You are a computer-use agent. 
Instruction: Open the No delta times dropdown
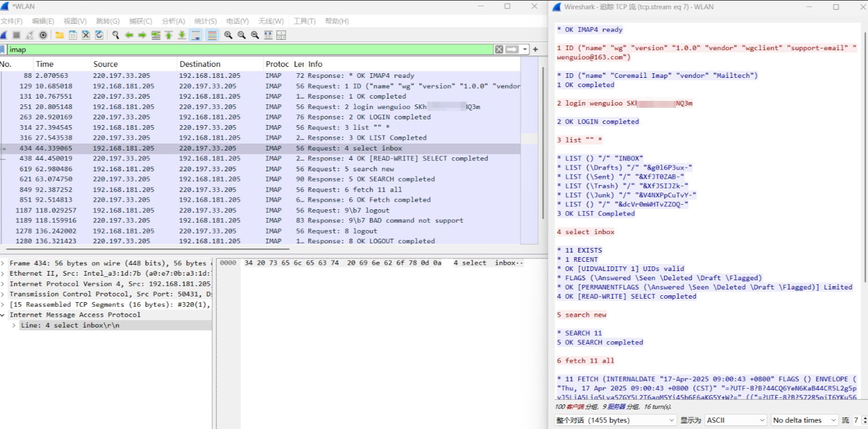click(804, 420)
